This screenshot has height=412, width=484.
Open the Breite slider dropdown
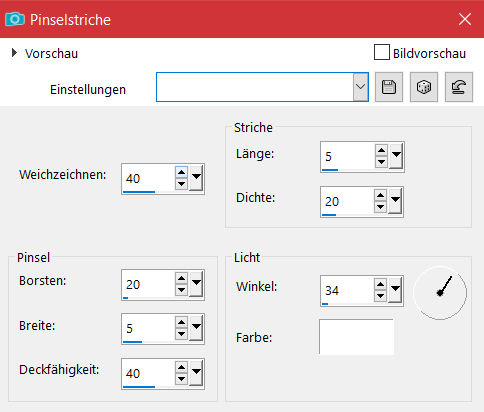point(196,328)
